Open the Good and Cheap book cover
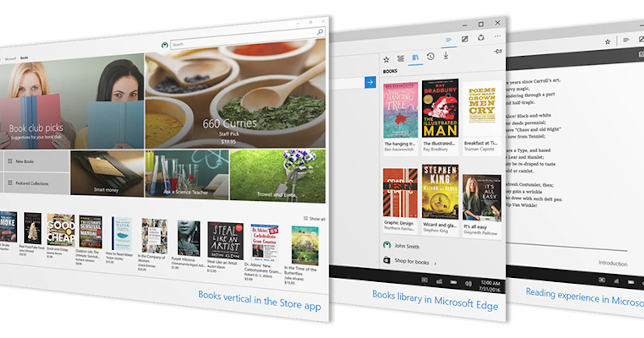This screenshot has width=644, height=338. pyautogui.click(x=61, y=230)
